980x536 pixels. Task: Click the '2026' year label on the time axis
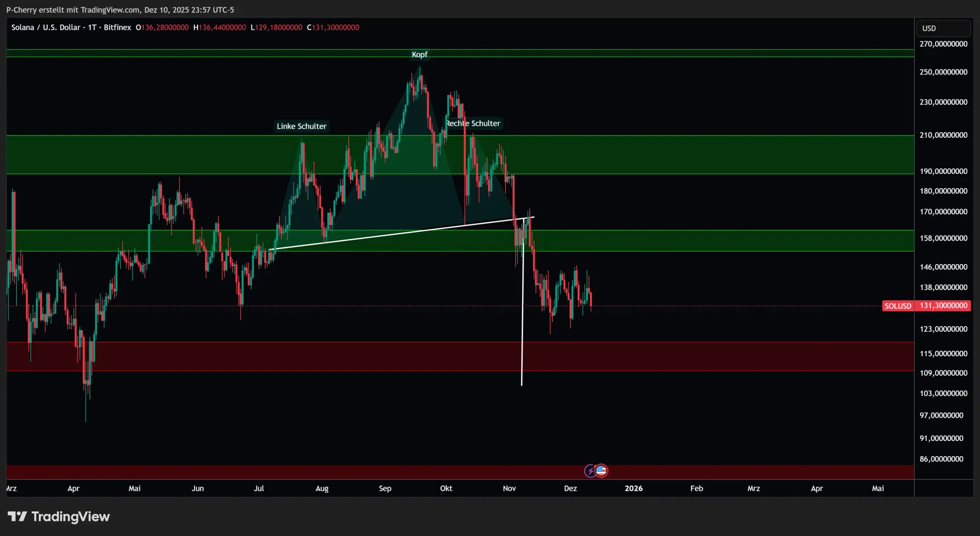coord(635,488)
